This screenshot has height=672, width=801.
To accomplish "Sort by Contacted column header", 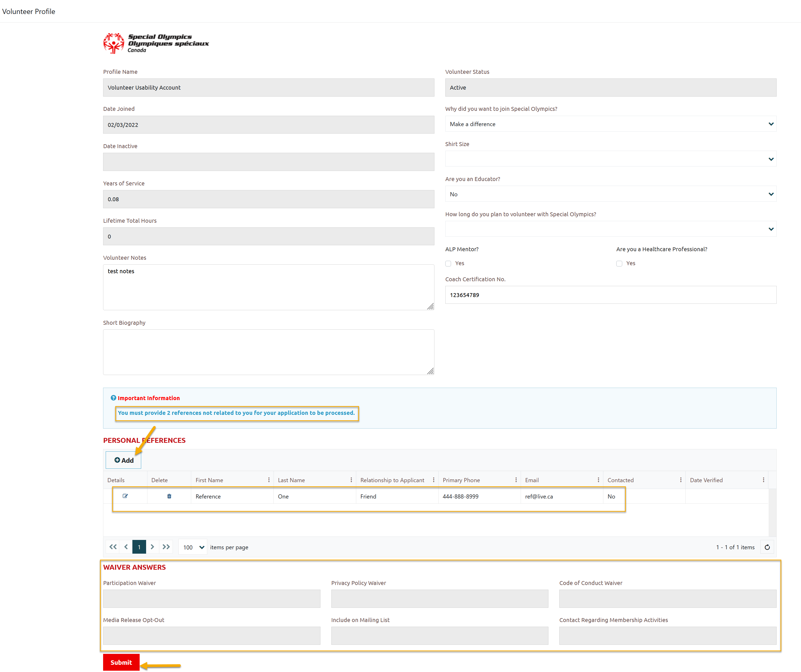I will tap(620, 480).
